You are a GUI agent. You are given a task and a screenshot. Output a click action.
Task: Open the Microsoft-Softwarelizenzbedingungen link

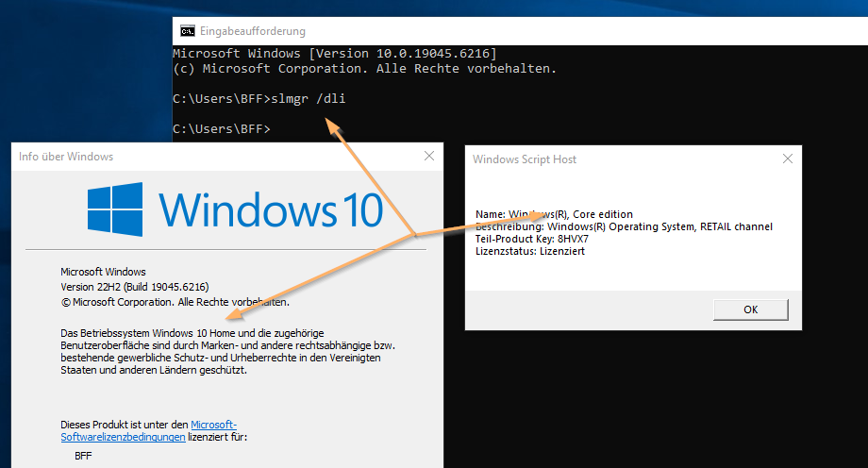click(x=149, y=431)
